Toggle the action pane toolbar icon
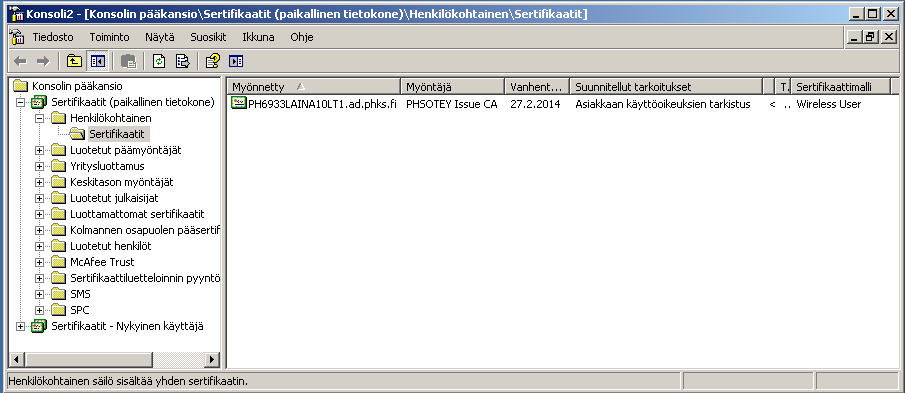 (236, 61)
